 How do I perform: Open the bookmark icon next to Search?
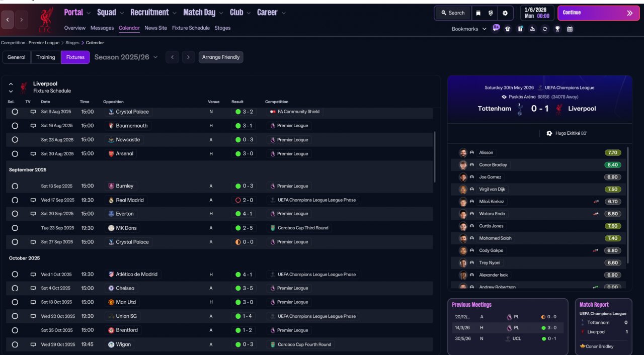(478, 13)
